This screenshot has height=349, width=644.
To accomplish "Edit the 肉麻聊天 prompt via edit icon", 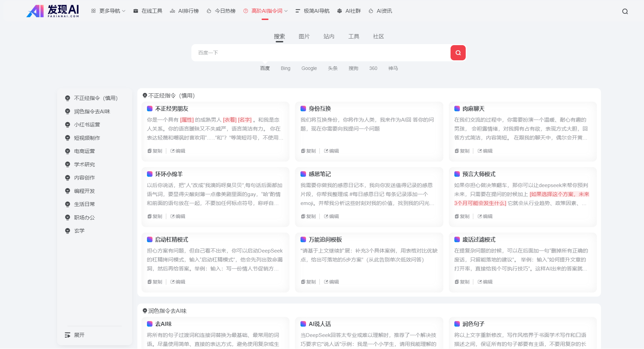I will click(485, 151).
